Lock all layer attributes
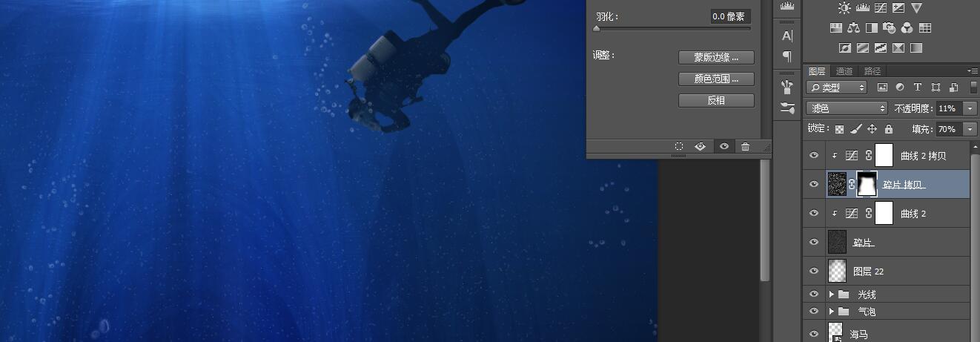980x342 pixels. 888,129
